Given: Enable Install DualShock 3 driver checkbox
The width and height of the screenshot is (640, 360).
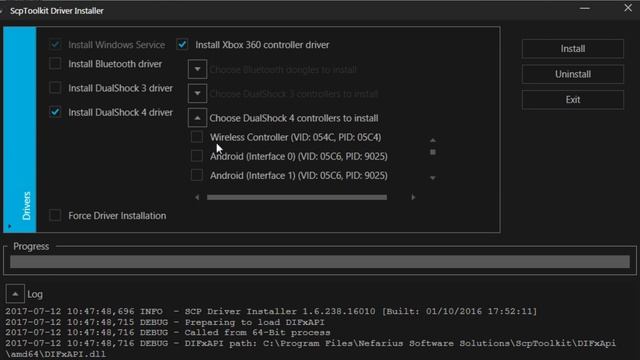Looking at the screenshot, I should 55,88.
